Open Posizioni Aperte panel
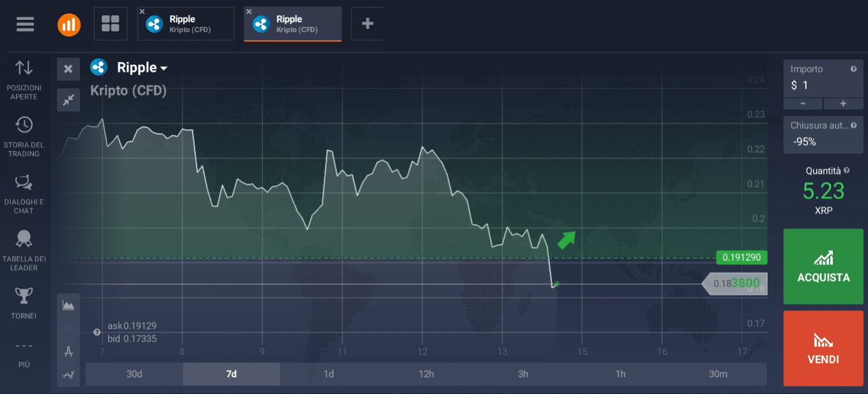The height and width of the screenshot is (394, 868). click(x=24, y=79)
